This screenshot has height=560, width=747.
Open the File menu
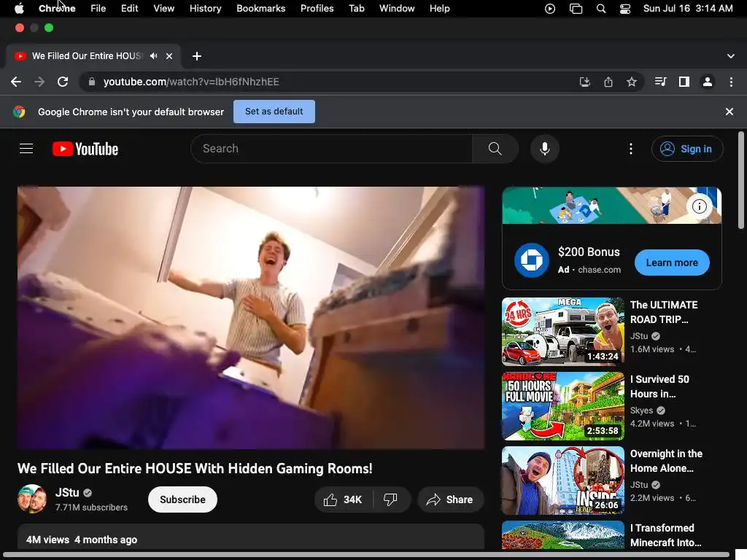(98, 9)
